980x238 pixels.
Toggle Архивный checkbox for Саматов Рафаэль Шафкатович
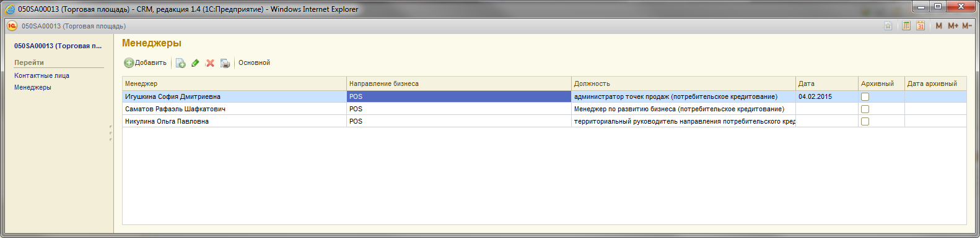click(865, 109)
